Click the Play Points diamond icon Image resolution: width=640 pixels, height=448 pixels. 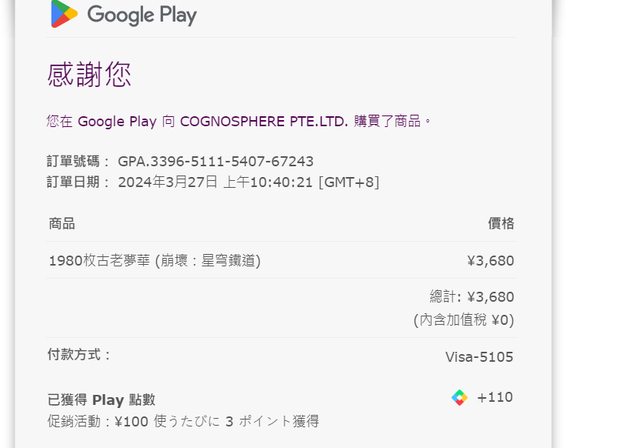(460, 397)
